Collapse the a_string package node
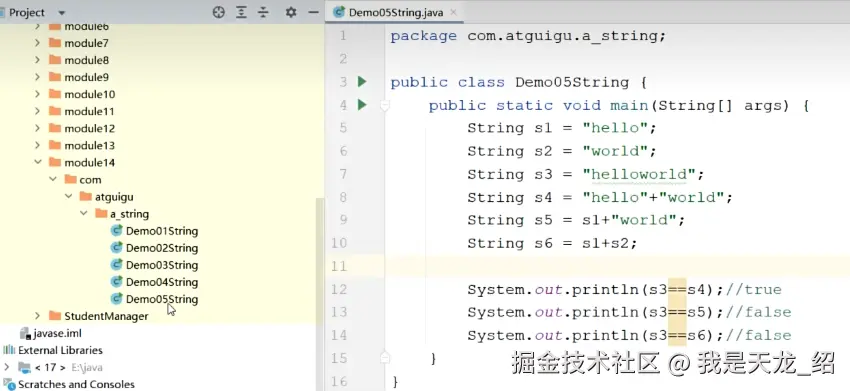The width and height of the screenshot is (850, 391). 83,214
